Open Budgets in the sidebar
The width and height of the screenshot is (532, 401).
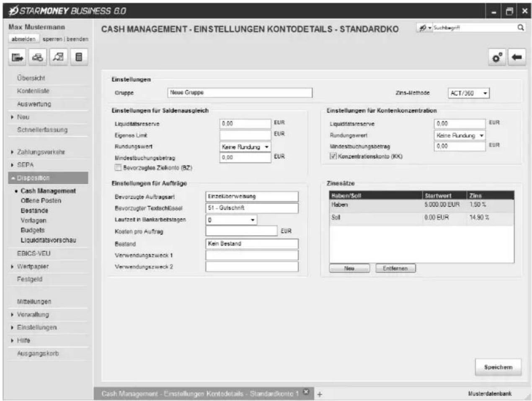point(33,230)
